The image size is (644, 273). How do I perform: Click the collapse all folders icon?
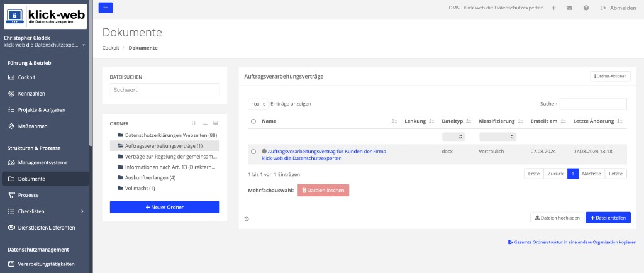point(205,123)
